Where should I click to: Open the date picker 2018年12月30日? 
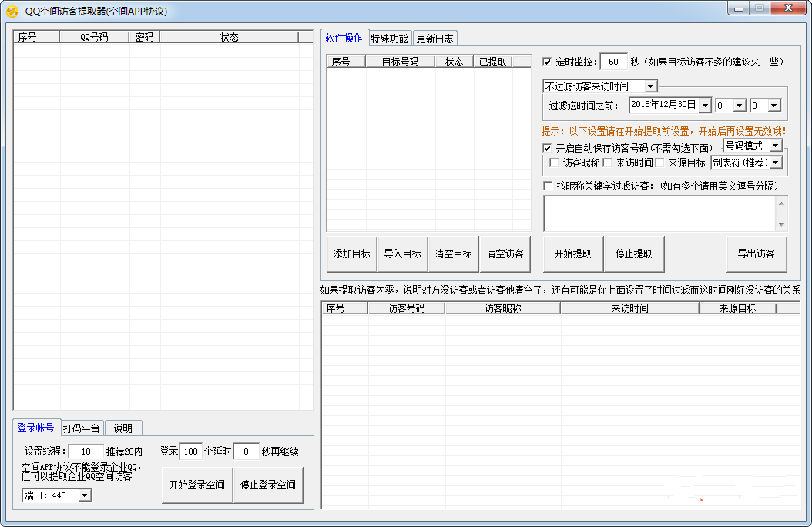click(705, 106)
